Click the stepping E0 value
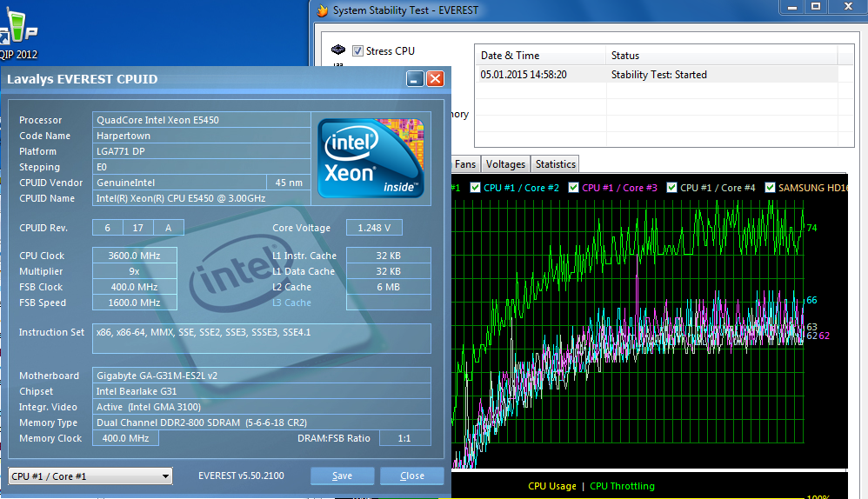 (202, 167)
